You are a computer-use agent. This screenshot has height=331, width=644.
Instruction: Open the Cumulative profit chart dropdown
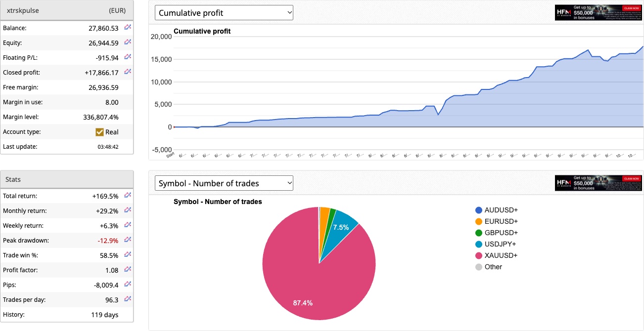pos(224,13)
